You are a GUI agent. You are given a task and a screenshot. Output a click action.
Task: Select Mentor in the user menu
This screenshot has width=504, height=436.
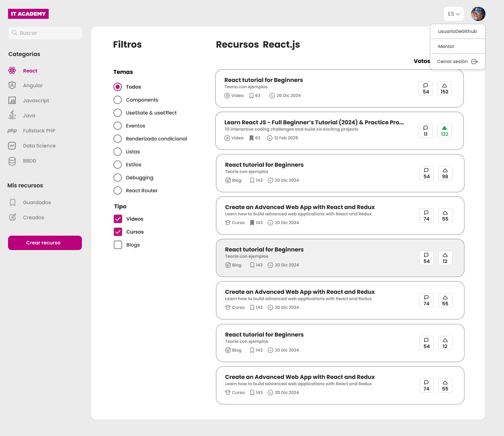446,47
